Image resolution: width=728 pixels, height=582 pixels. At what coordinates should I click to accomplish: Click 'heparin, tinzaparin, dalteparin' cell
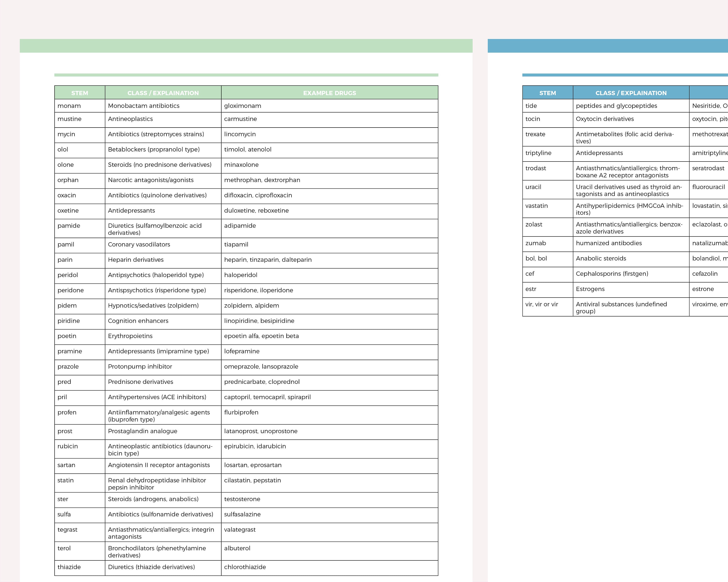click(330, 261)
